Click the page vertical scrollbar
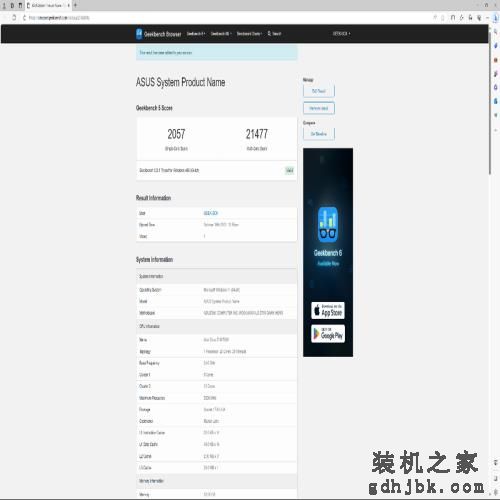Viewport: 500px width, 500px height. [490, 103]
